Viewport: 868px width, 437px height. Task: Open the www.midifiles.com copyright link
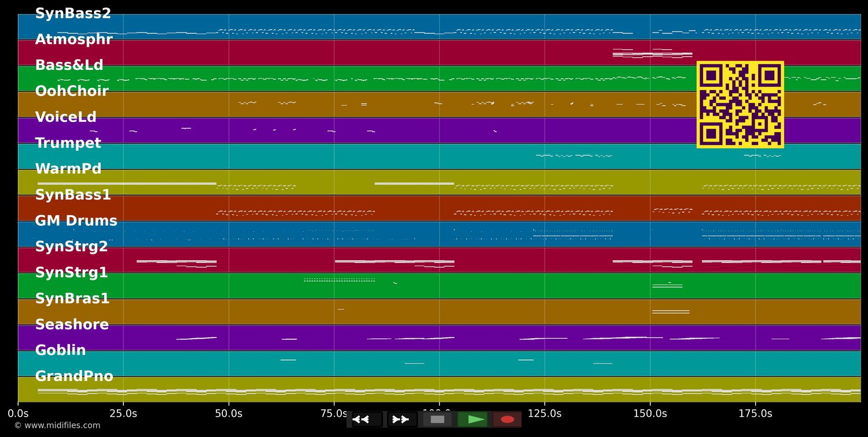(57, 425)
